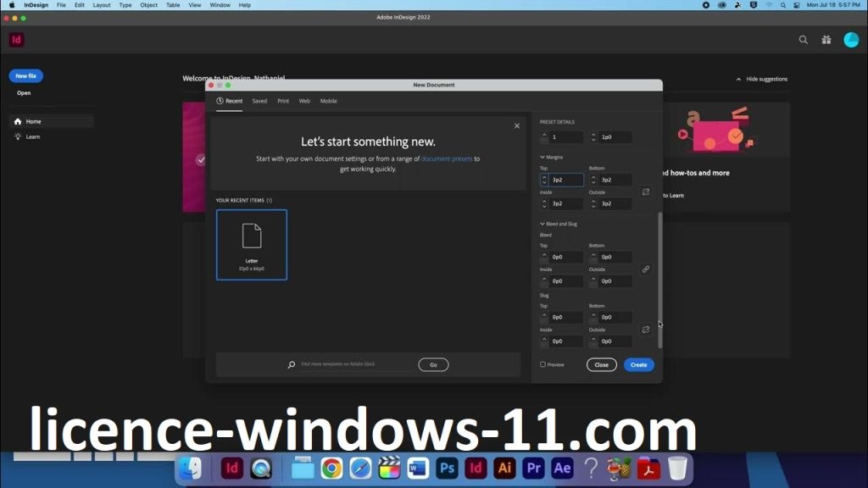Open the gift What's New icon

(x=826, y=40)
